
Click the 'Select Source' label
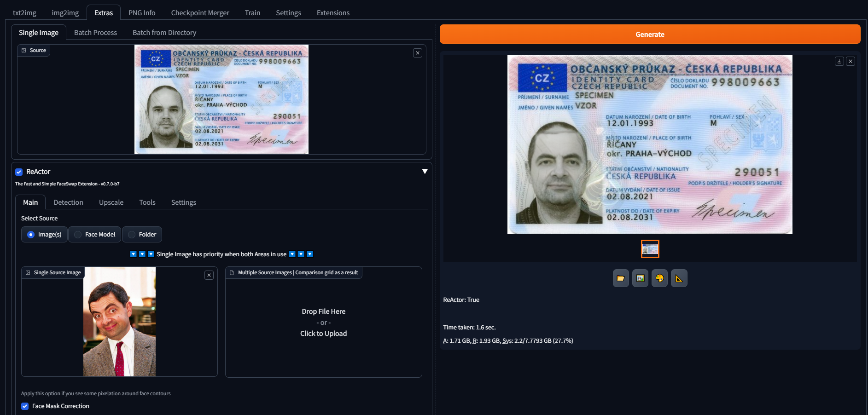coord(39,219)
